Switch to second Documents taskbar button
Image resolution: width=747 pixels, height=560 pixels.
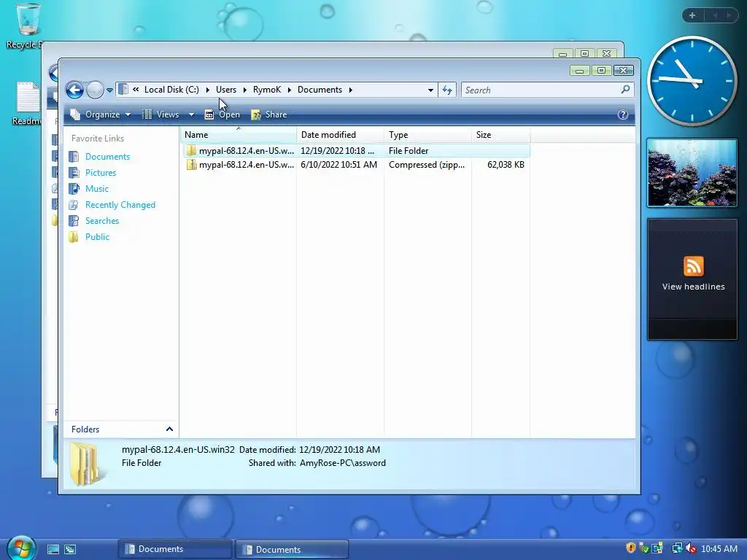coord(292,549)
